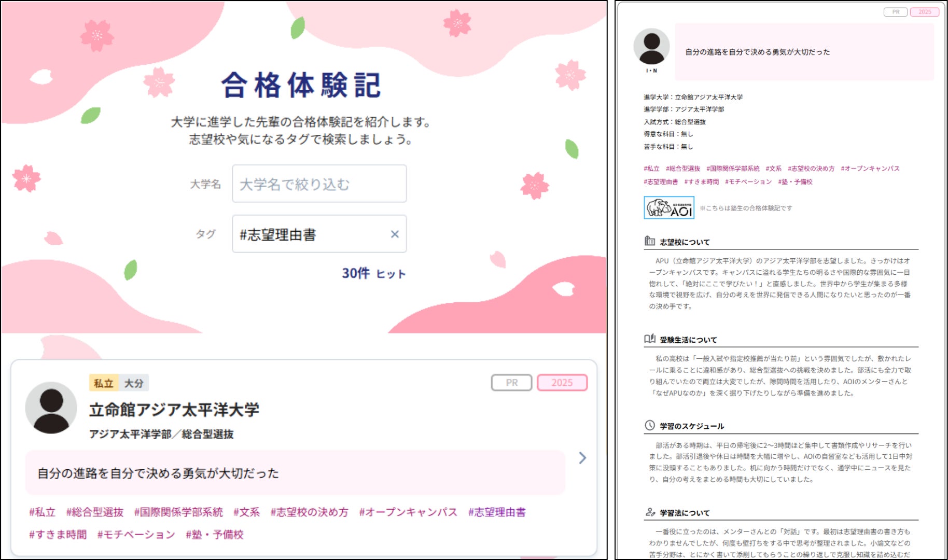Click the pink 2025 badge on the card

point(562,383)
